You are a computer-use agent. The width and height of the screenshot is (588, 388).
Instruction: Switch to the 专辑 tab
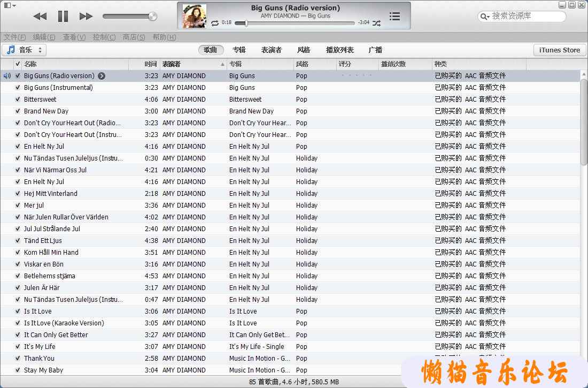coord(239,50)
